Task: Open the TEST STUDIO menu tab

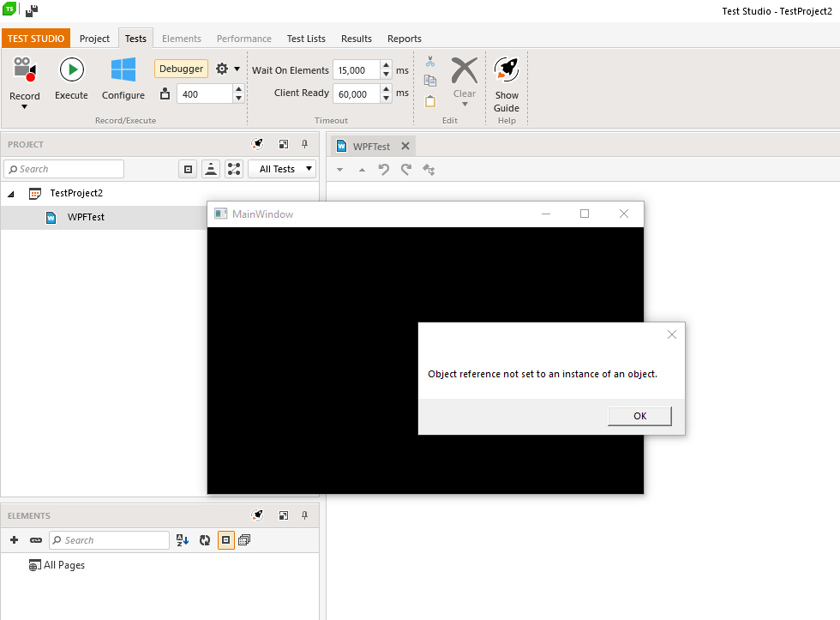Action: (36, 39)
